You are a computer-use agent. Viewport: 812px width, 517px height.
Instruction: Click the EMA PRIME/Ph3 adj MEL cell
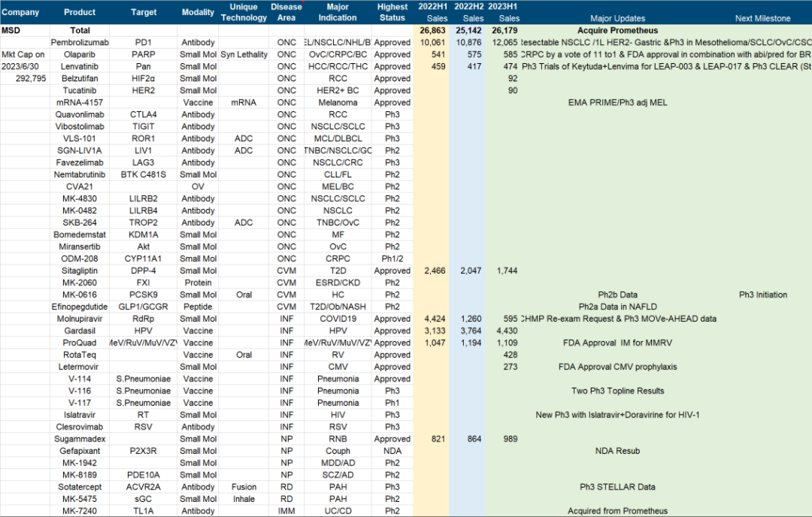tap(617, 102)
